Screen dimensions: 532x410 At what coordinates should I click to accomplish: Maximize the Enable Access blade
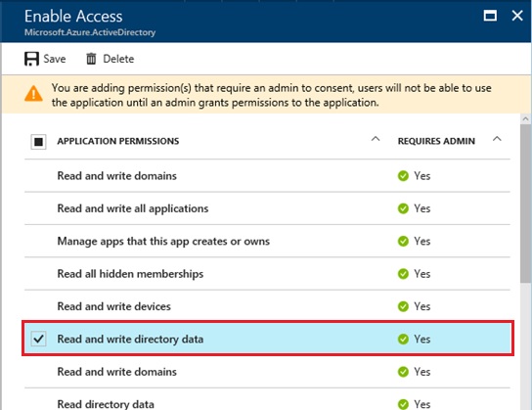pyautogui.click(x=490, y=16)
